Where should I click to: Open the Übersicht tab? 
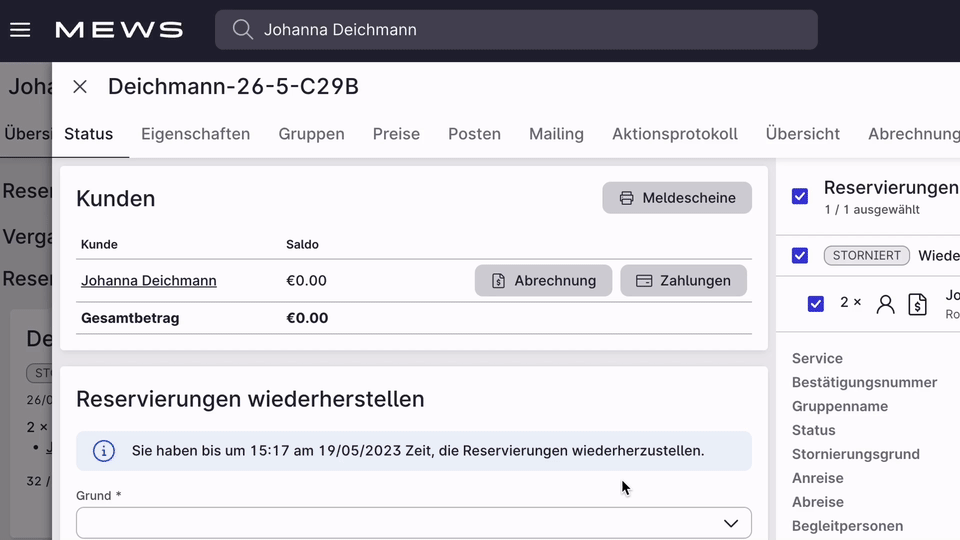(803, 133)
